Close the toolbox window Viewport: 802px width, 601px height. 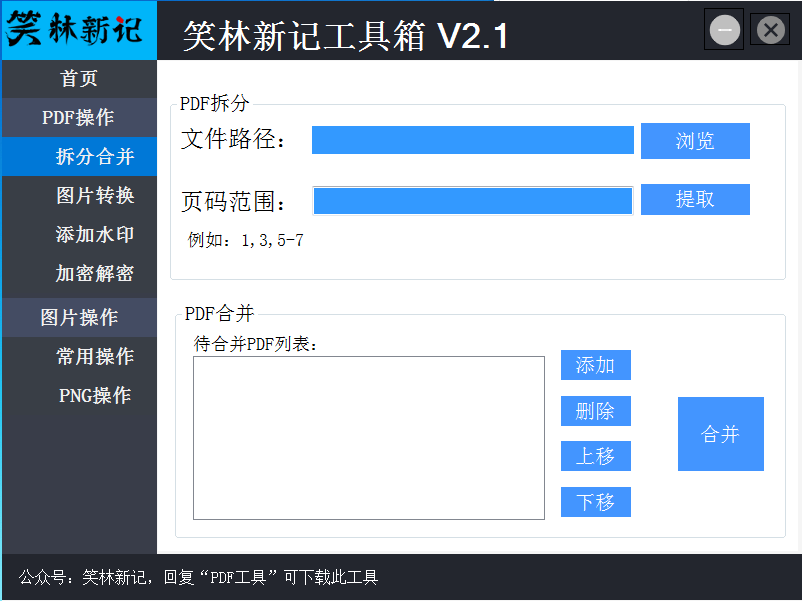[770, 30]
